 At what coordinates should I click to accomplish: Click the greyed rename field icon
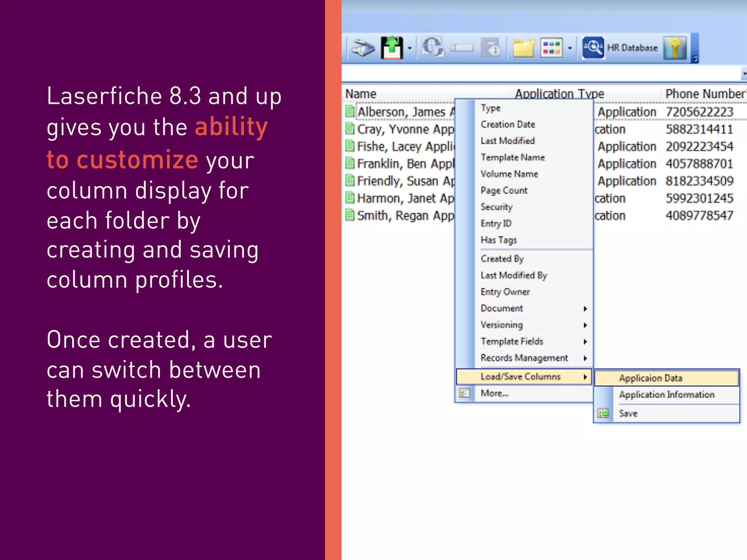pos(462,48)
